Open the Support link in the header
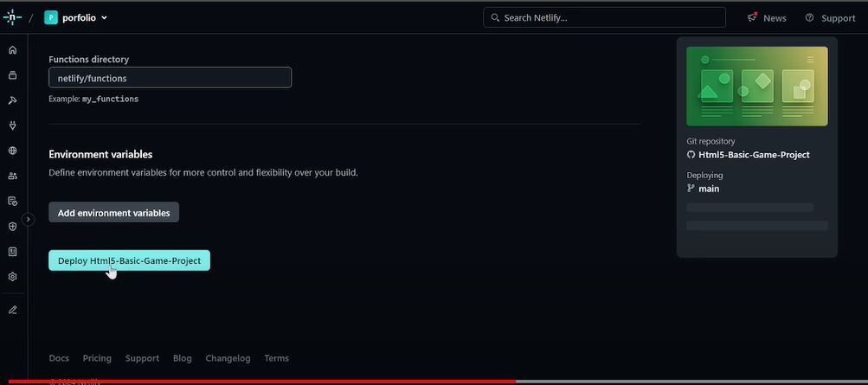 tap(838, 18)
